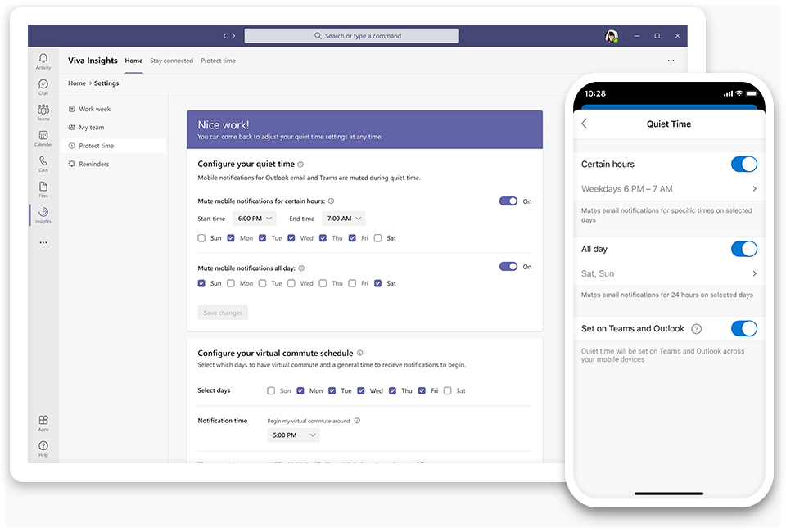Expand the Weekdays 6 PM – 7 AM row
Image resolution: width=786 pixels, height=532 pixels.
pyautogui.click(x=669, y=188)
